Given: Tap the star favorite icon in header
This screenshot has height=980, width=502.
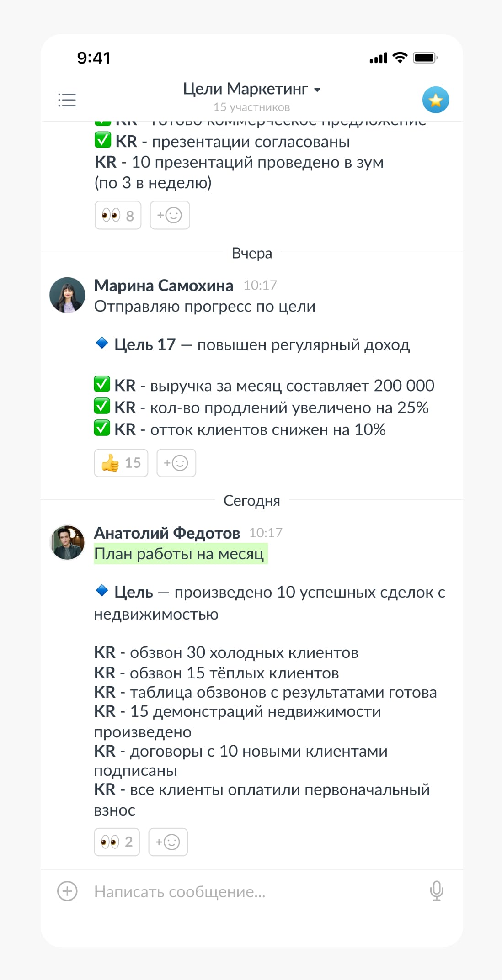Looking at the screenshot, I should pyautogui.click(x=435, y=100).
